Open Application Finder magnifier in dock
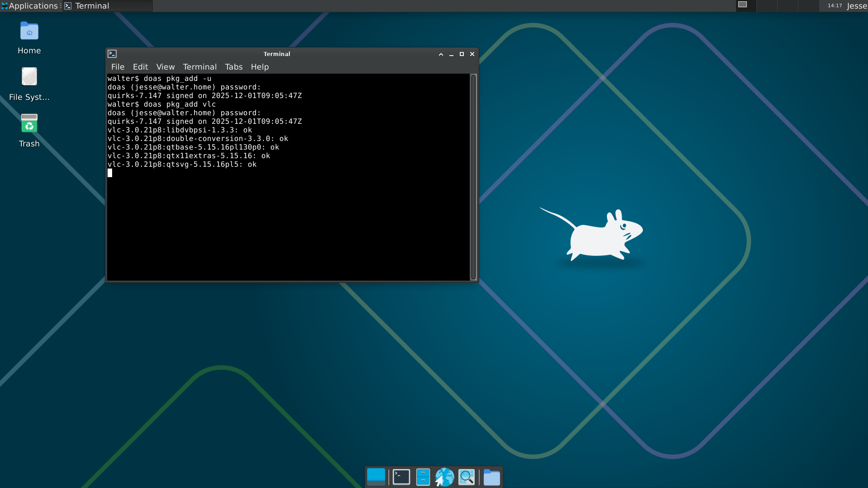Screen dimensions: 868x488 point(467,477)
